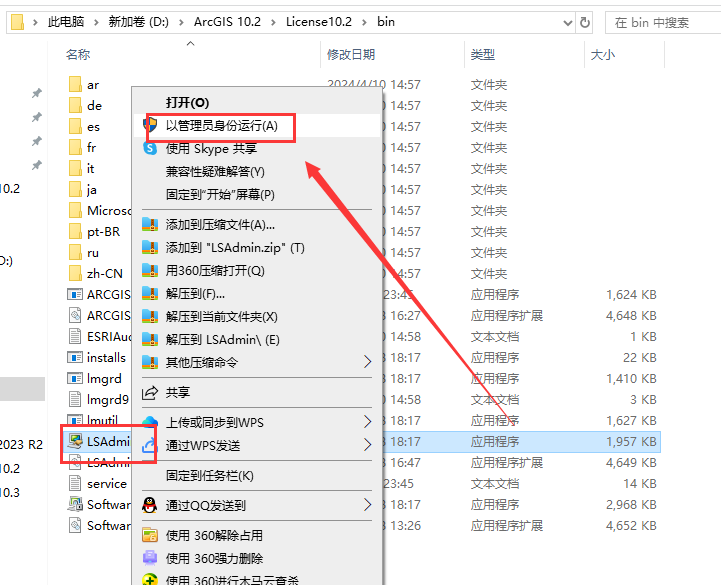Screen dimensions: 721x585
Task: Choose 固定到任务栏(K)
Action: [209, 476]
